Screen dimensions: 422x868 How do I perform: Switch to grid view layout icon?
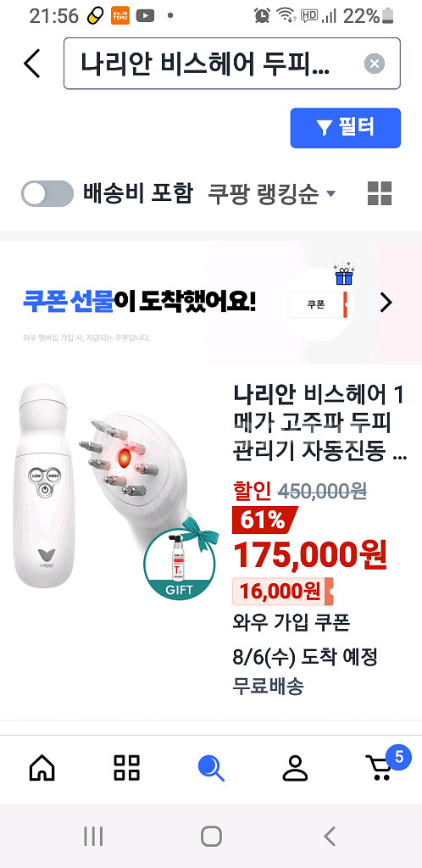[380, 194]
